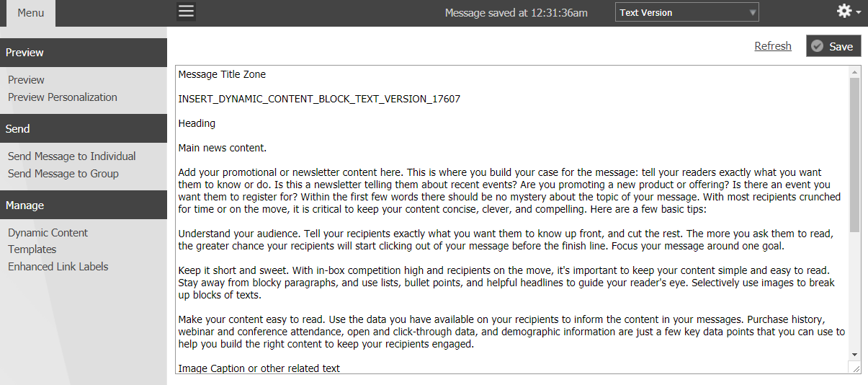Open Enhanced Link Labels

tap(58, 267)
